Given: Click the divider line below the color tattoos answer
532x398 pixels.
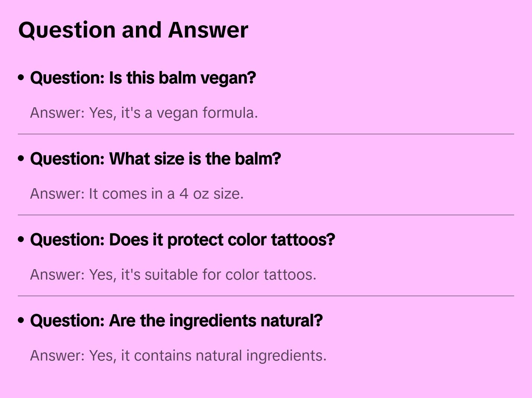Looking at the screenshot, I should coord(266,296).
